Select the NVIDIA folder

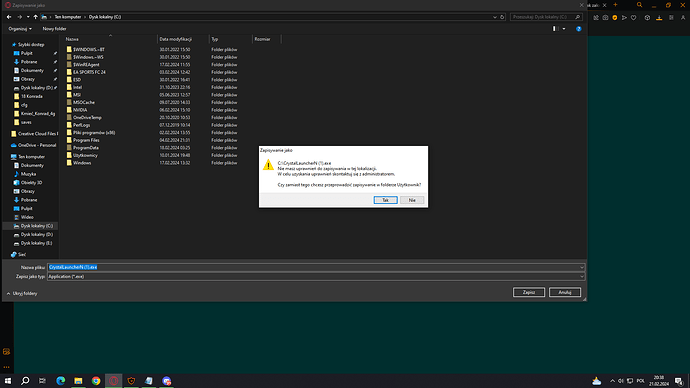point(80,110)
